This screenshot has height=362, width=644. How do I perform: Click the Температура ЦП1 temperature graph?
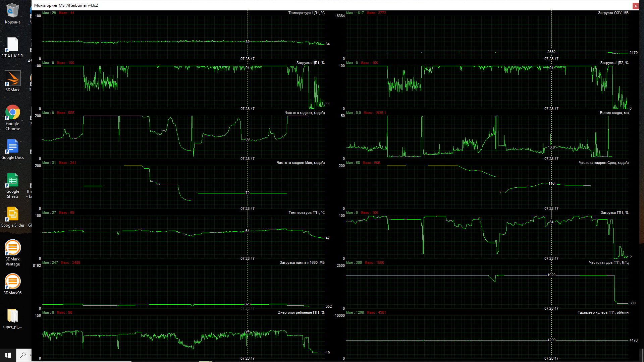point(183,37)
